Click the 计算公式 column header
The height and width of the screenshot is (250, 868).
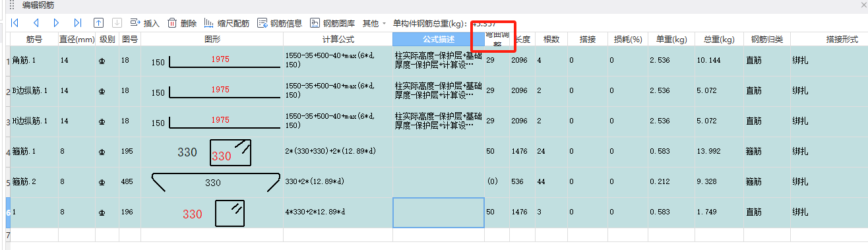coord(338,39)
